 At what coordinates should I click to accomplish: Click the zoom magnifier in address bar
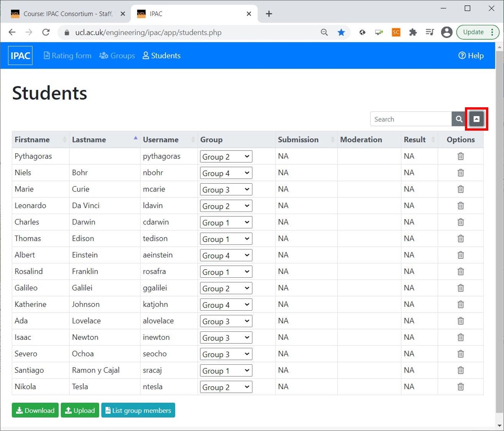tap(324, 33)
